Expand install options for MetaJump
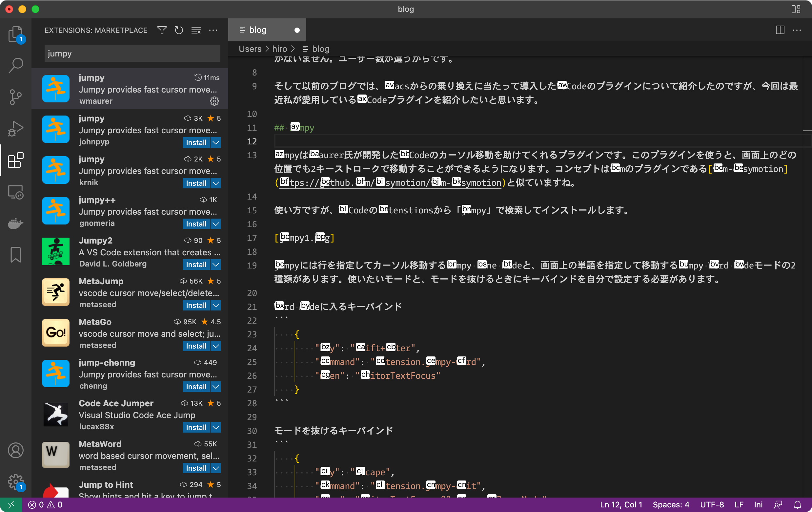Screen dimensions: 812x512 pyautogui.click(x=216, y=306)
